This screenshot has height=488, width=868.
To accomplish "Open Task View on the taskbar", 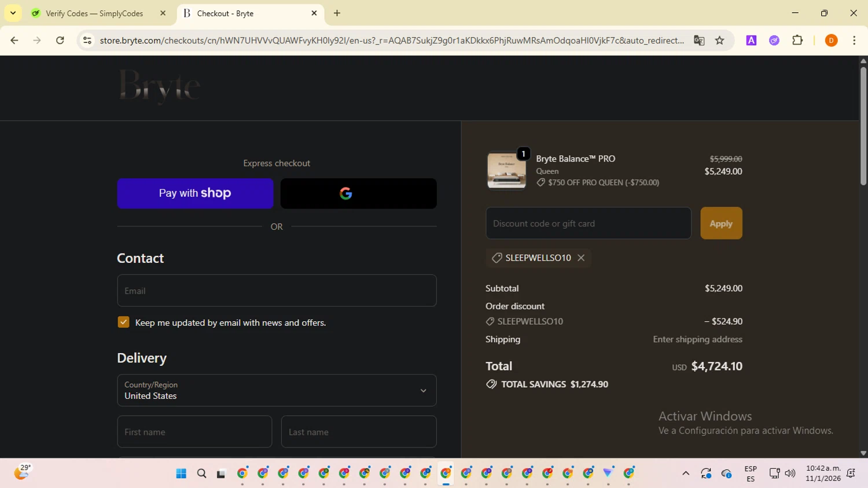I will [221, 474].
